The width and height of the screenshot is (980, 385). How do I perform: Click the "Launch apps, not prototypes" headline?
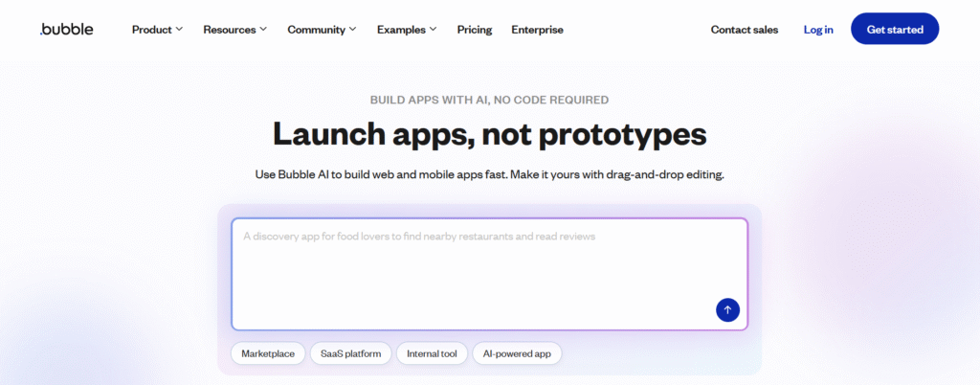click(489, 133)
